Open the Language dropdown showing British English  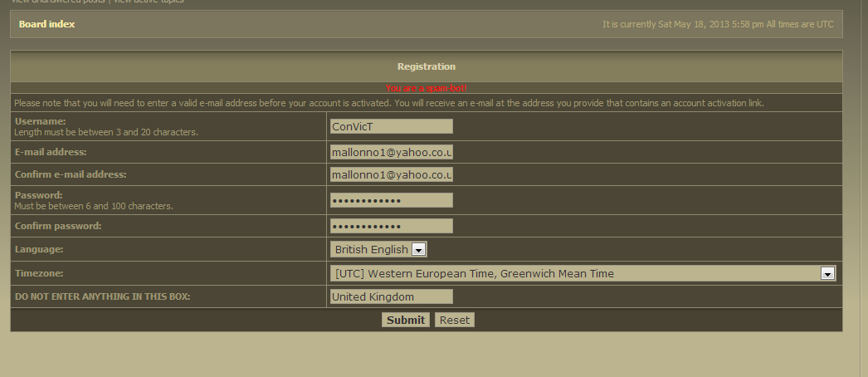(x=378, y=249)
